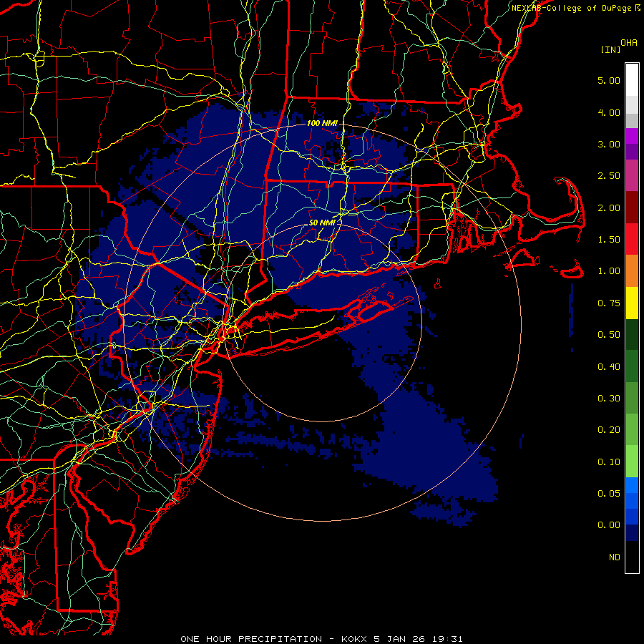Click the NEXLAB-College of DuPage credit text

click(572, 8)
